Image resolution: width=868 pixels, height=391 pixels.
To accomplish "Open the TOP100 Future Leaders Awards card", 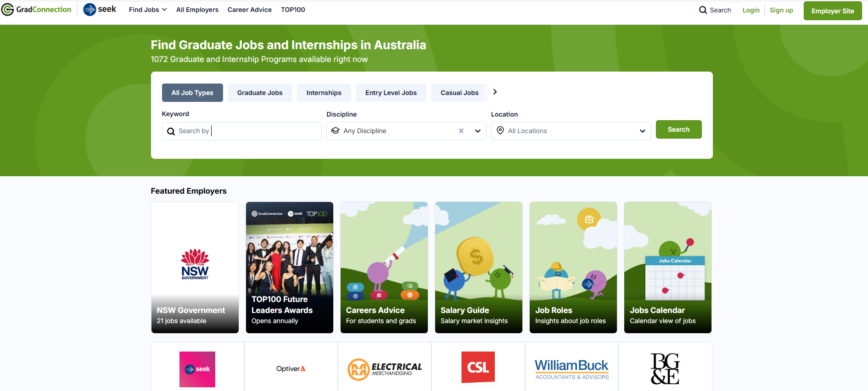I will (290, 268).
